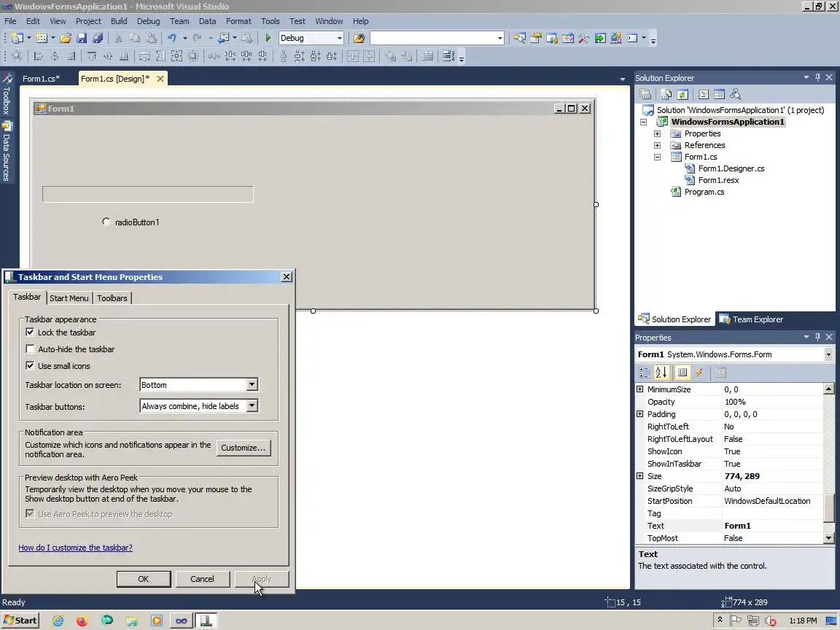
Task: Enable Auto-hide the taskbar
Action: pyautogui.click(x=30, y=349)
